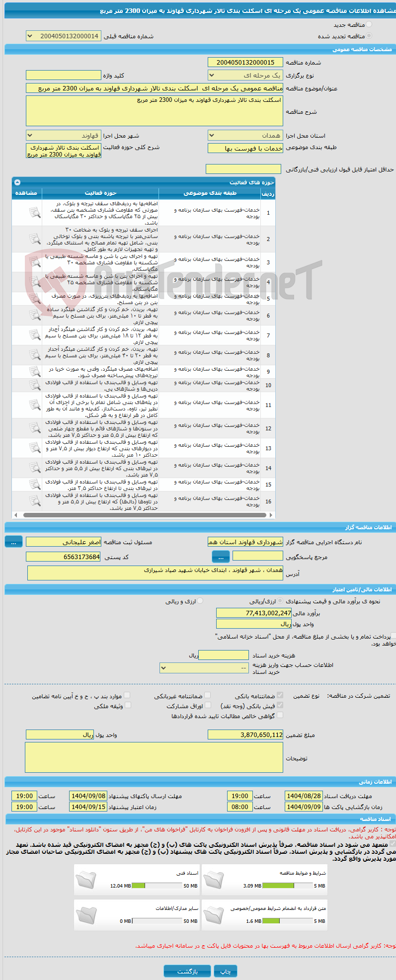The width and height of the screenshot is (396, 980).
Task: Open view icon for activity row 14
Action: 35,468
